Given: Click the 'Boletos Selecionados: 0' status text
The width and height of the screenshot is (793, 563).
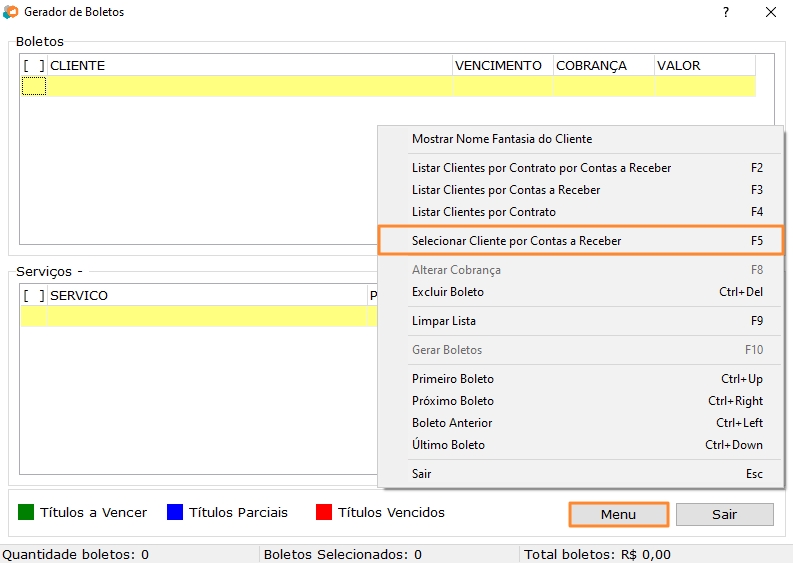Looking at the screenshot, I should (343, 555).
